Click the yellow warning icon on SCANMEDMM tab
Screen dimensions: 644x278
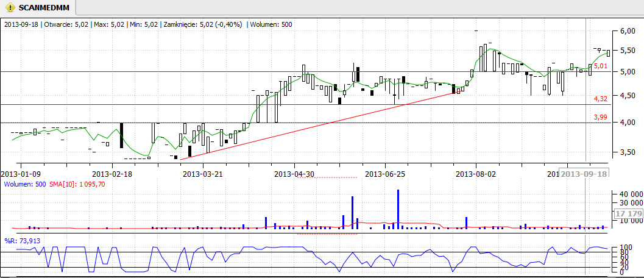tap(10, 8)
